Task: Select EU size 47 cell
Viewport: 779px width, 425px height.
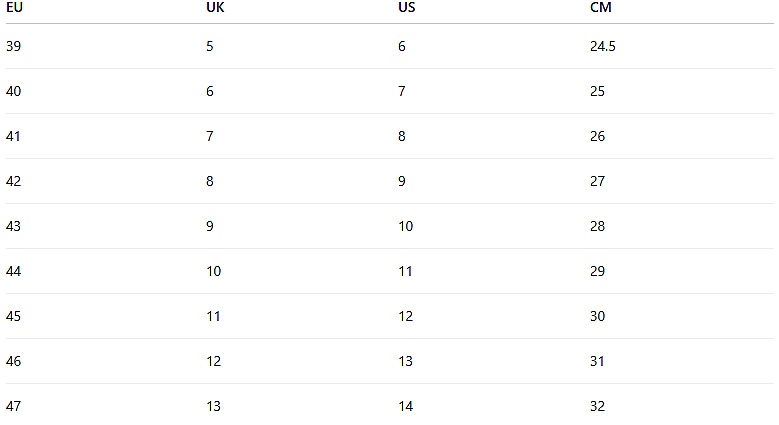Action: click(x=13, y=406)
